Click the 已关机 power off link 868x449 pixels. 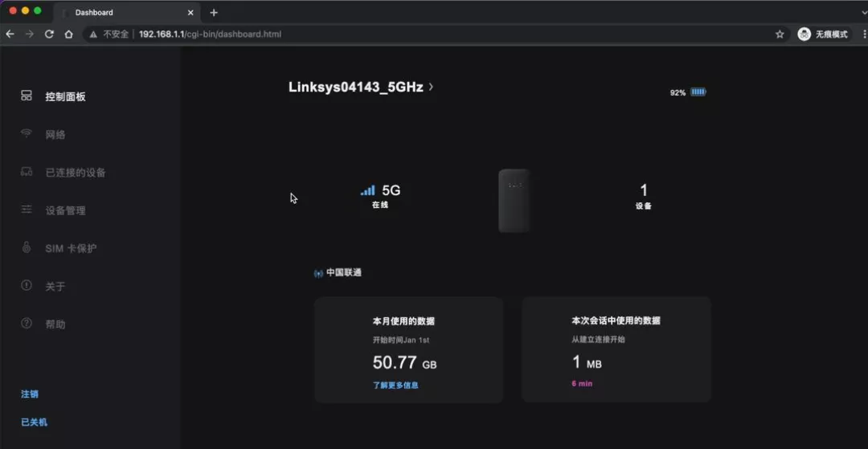click(x=35, y=422)
